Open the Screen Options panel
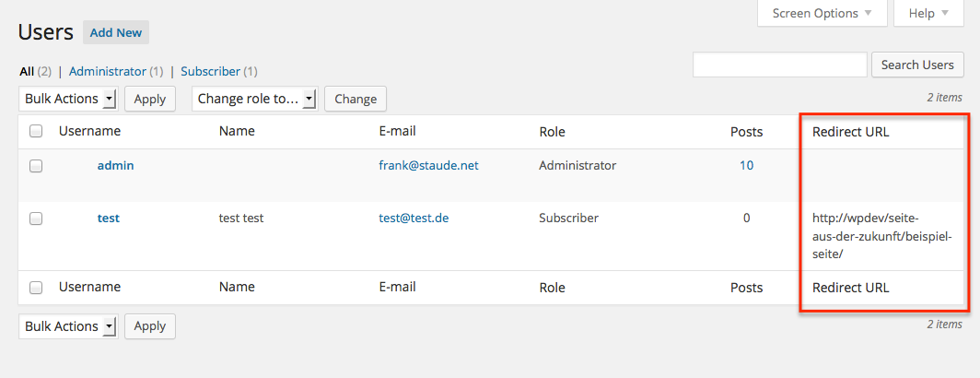The image size is (980, 378). [822, 14]
